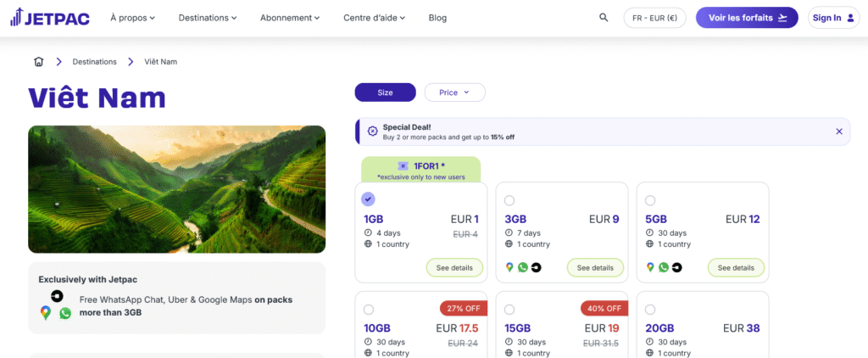Dismiss the Special Deal banner

click(838, 131)
